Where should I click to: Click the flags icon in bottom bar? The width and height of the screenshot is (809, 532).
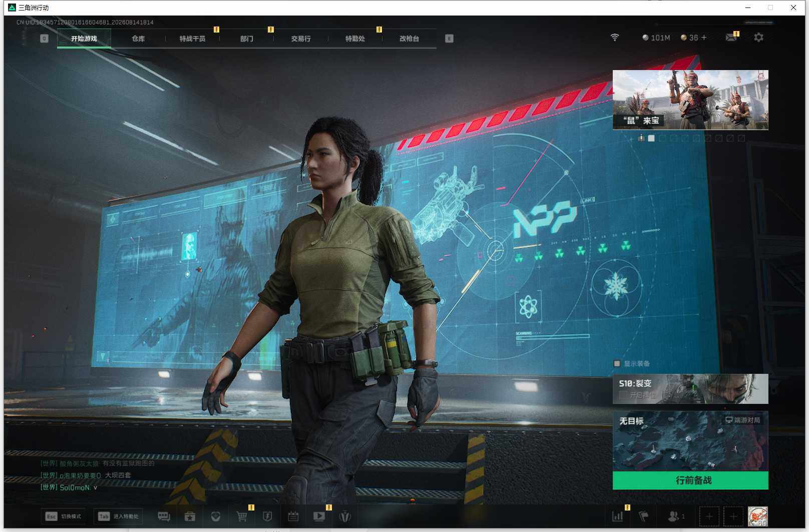click(644, 516)
